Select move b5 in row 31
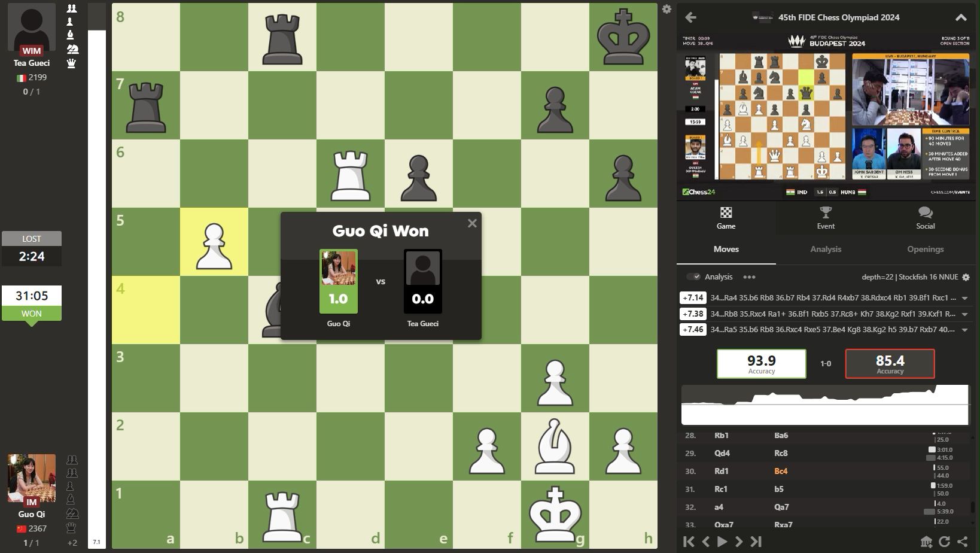The height and width of the screenshot is (553, 980). pos(778,489)
